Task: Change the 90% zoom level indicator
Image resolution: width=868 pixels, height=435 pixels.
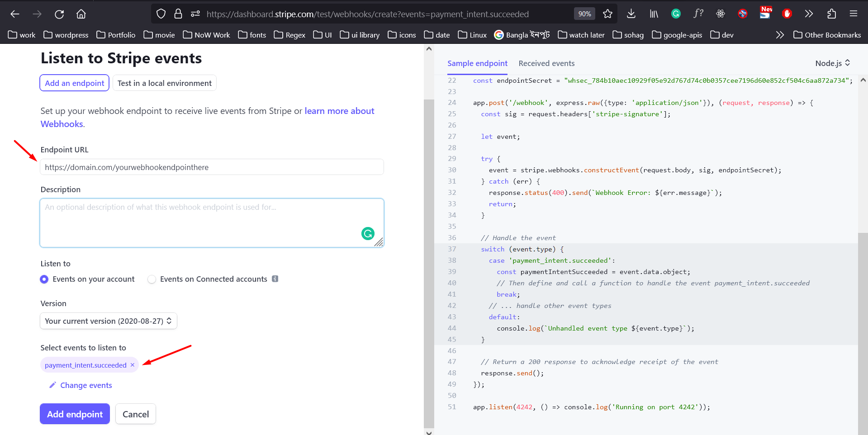Action: pos(584,14)
